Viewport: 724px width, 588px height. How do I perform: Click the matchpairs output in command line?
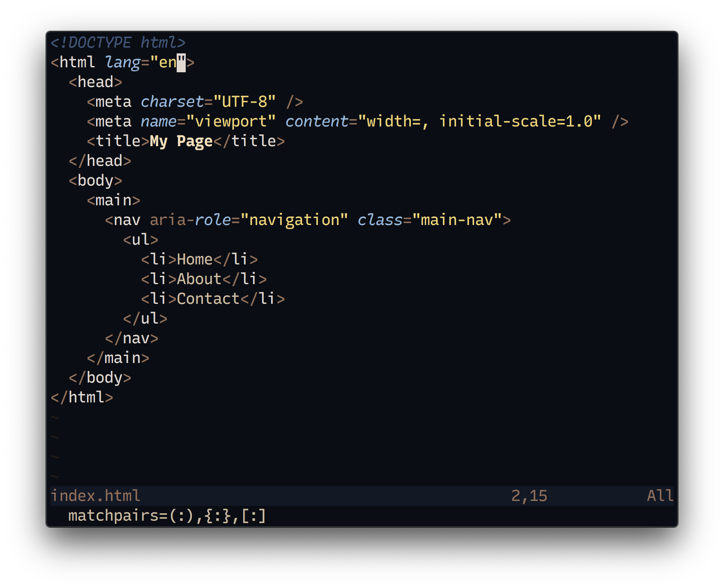pos(167,516)
